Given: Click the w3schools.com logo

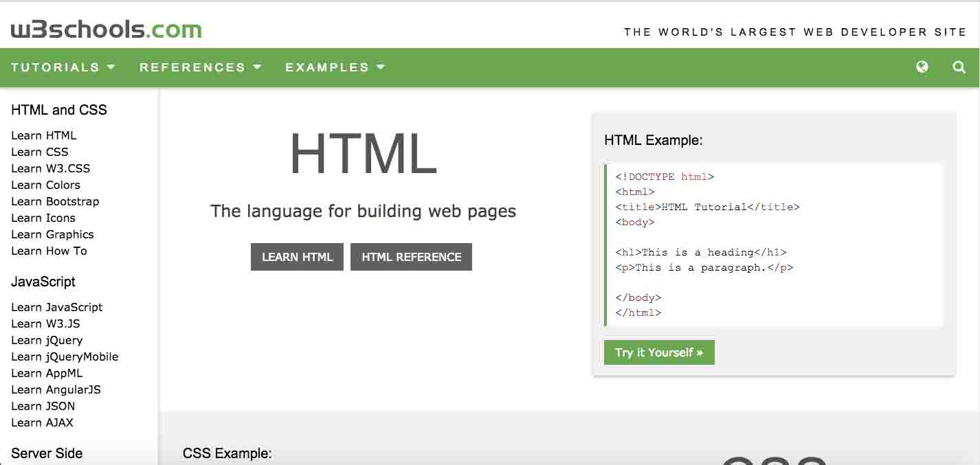Looking at the screenshot, I should [107, 30].
